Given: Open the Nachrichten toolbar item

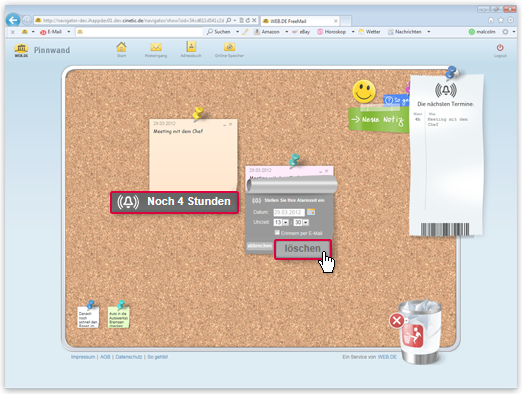Looking at the screenshot, I should [x=405, y=32].
